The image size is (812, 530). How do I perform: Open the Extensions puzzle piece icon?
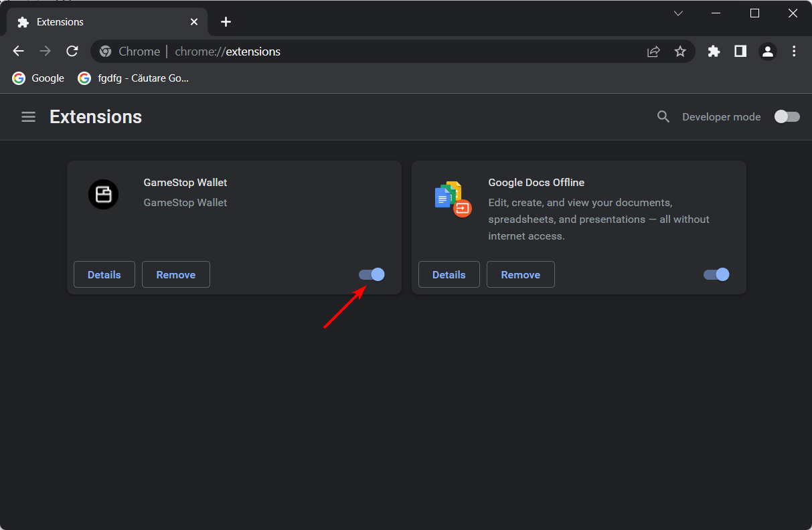click(714, 51)
